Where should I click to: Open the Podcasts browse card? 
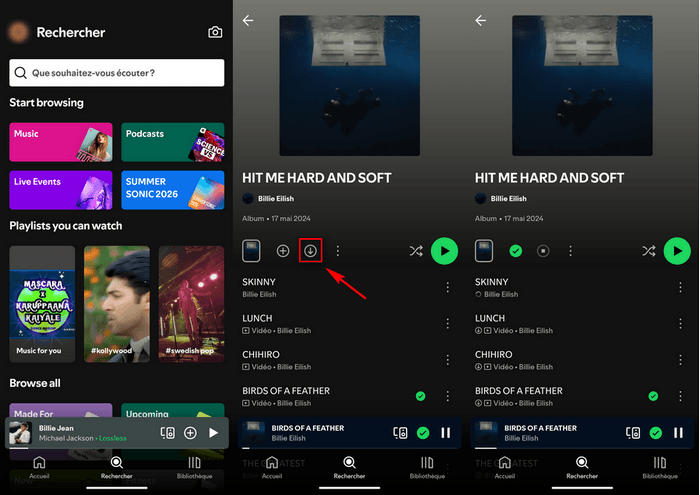coord(173,142)
